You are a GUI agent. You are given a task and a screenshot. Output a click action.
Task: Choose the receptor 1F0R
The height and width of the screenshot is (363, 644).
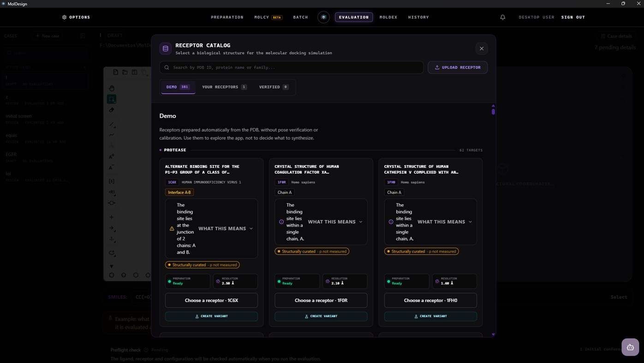(321, 300)
